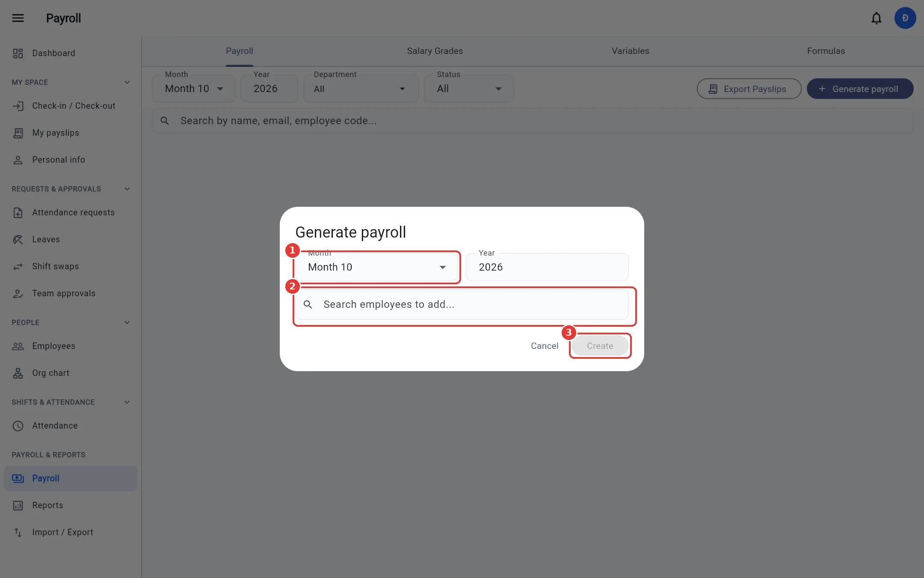924x578 pixels.
Task: Switch to the Formulas tab
Action: (826, 51)
